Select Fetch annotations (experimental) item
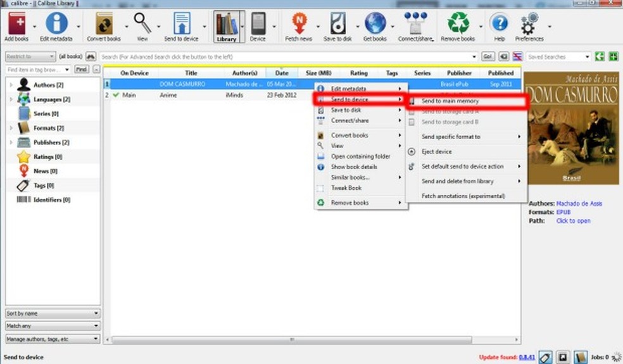The image size is (623, 364). [x=466, y=196]
